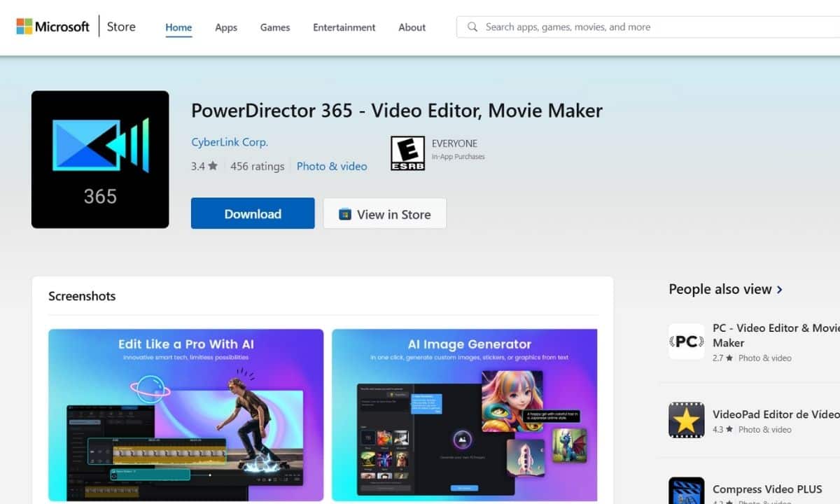Open the Apps tab
The width and height of the screenshot is (840, 504).
coord(226,27)
